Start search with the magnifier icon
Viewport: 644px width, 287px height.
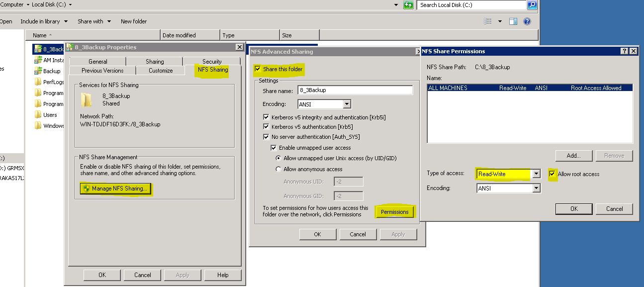pyautogui.click(x=532, y=5)
